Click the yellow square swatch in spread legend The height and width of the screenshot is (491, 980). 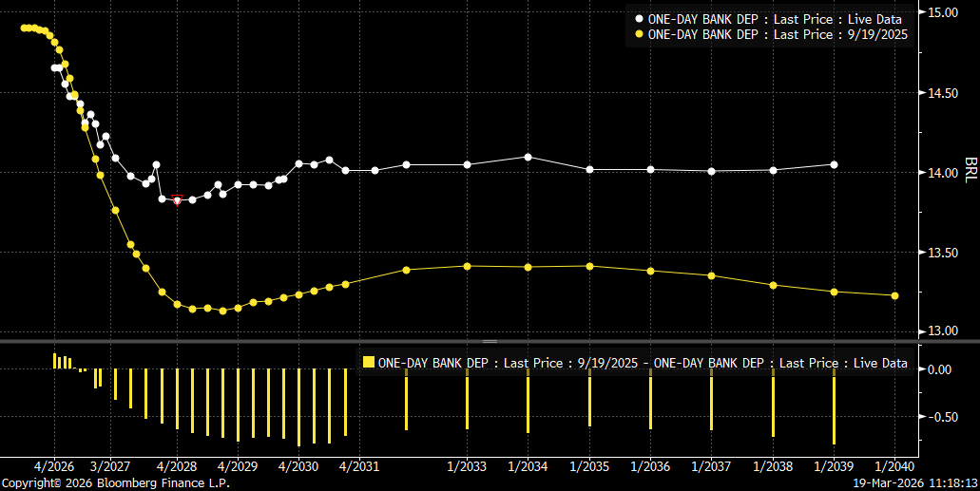tap(369, 363)
